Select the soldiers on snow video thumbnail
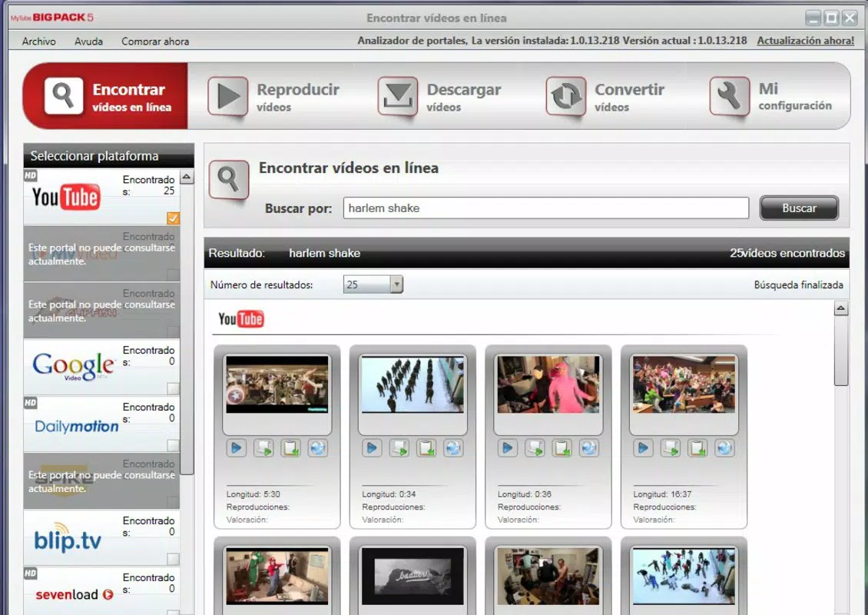This screenshot has width=868, height=615. tap(412, 384)
